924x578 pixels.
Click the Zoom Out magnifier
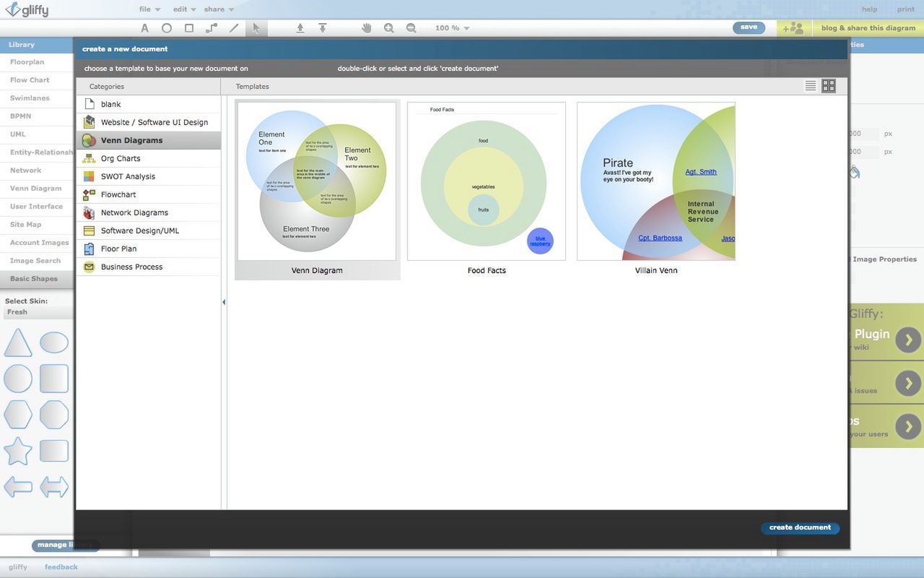point(411,28)
